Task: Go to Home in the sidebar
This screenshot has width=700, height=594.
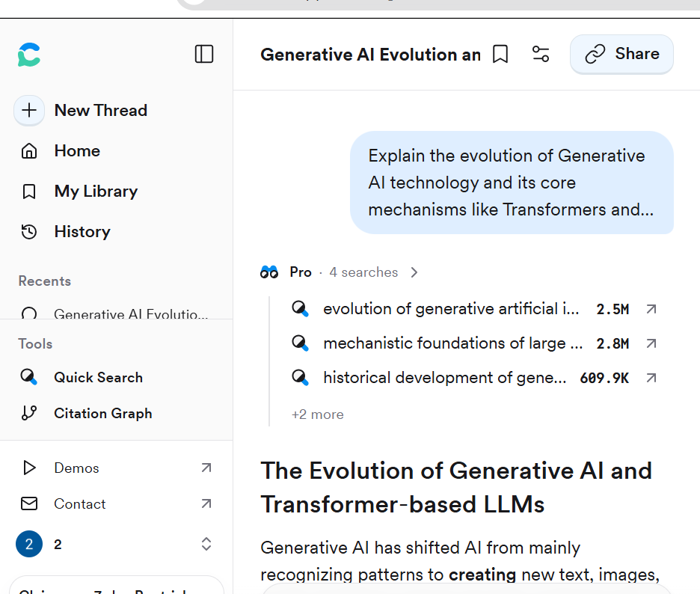Action: [x=76, y=151]
